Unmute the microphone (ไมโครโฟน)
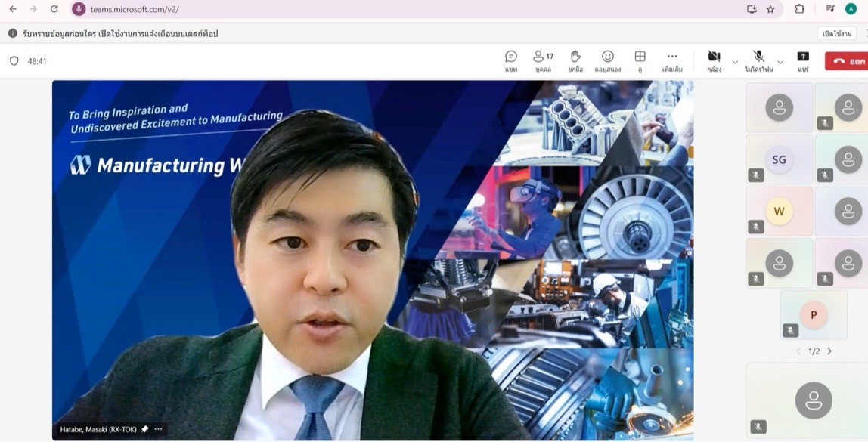This screenshot has width=868, height=442. point(758,61)
